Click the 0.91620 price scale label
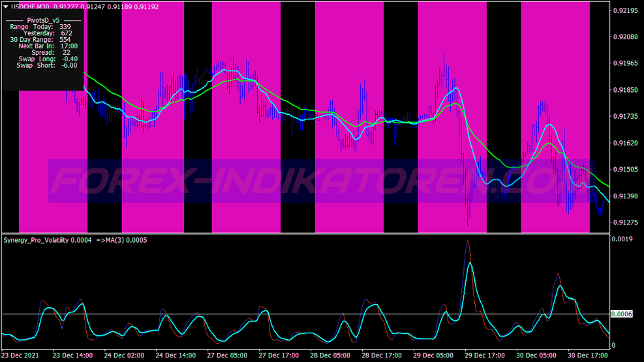Screen dimensions: 644x362 (625, 143)
